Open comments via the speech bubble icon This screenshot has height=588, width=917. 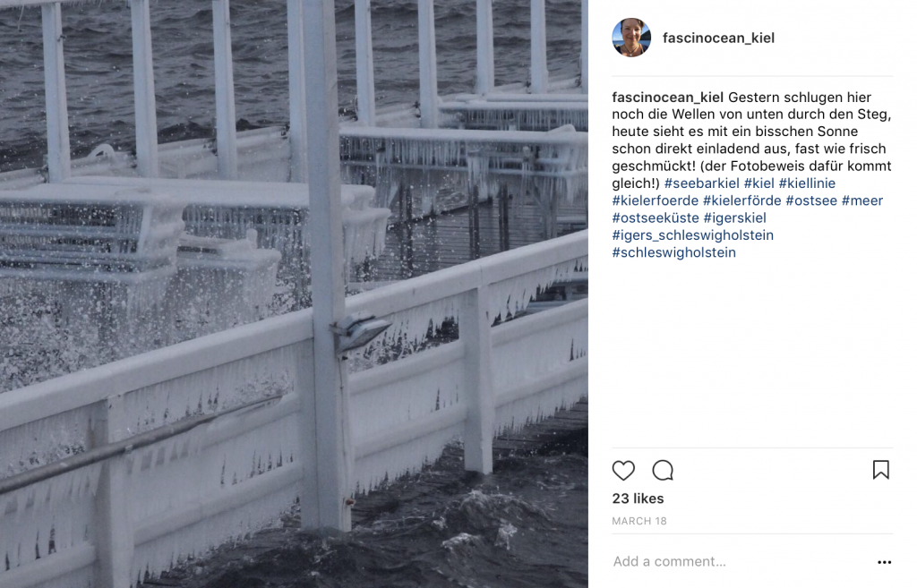point(663,470)
